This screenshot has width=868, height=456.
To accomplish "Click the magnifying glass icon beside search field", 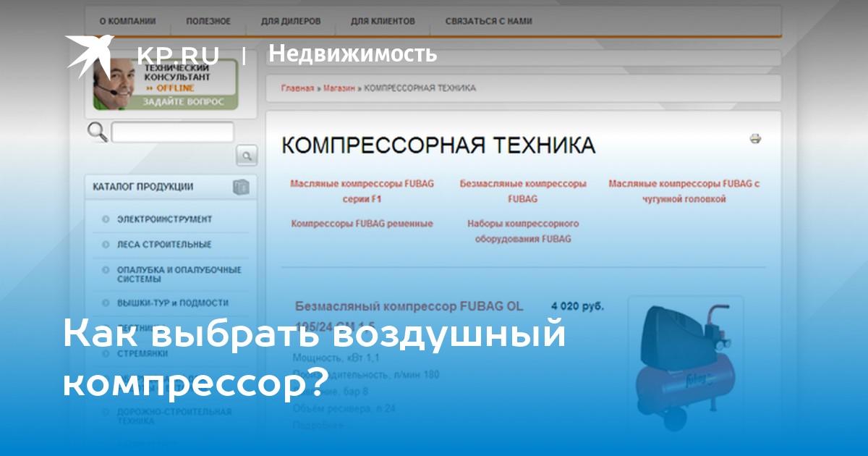I will (98, 132).
